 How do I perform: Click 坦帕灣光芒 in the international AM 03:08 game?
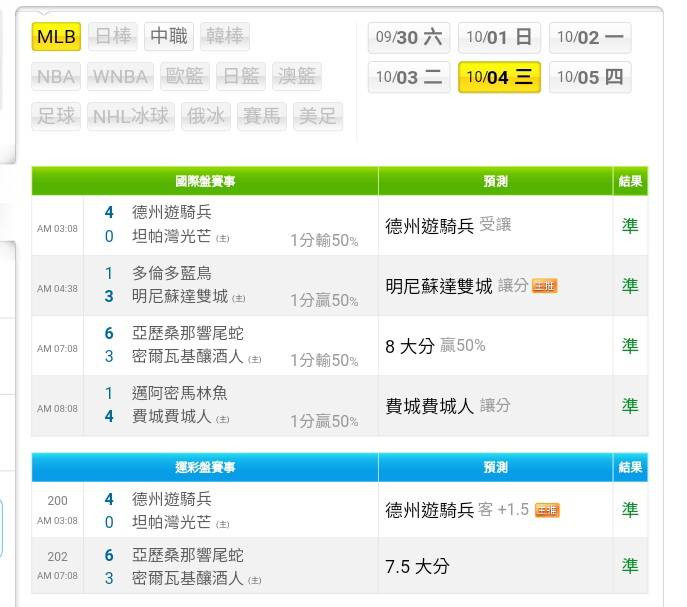pyautogui.click(x=172, y=237)
